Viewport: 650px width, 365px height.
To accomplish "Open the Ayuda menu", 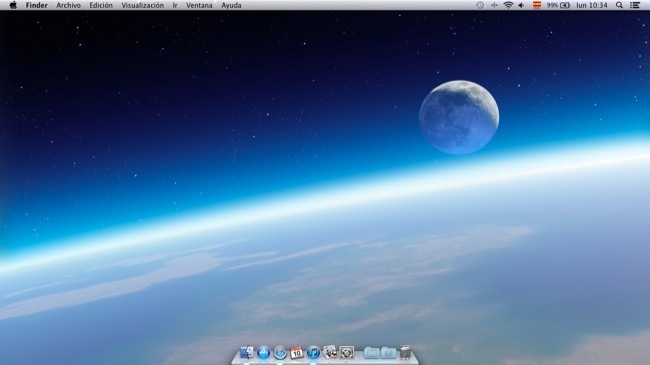I will 231,5.
